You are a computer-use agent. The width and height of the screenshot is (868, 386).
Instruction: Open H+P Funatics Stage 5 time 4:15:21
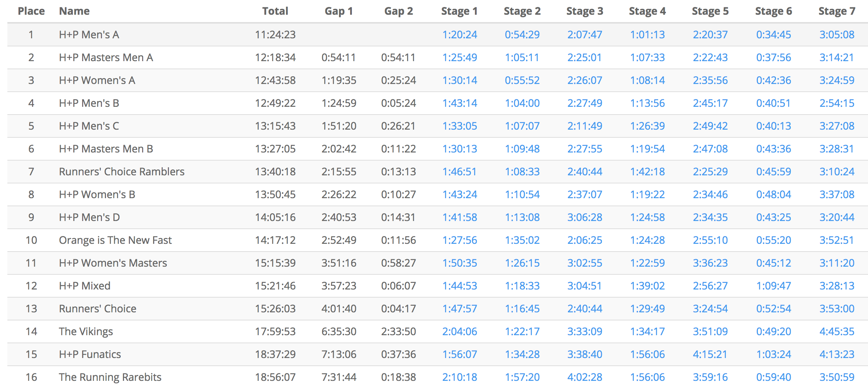tap(710, 354)
